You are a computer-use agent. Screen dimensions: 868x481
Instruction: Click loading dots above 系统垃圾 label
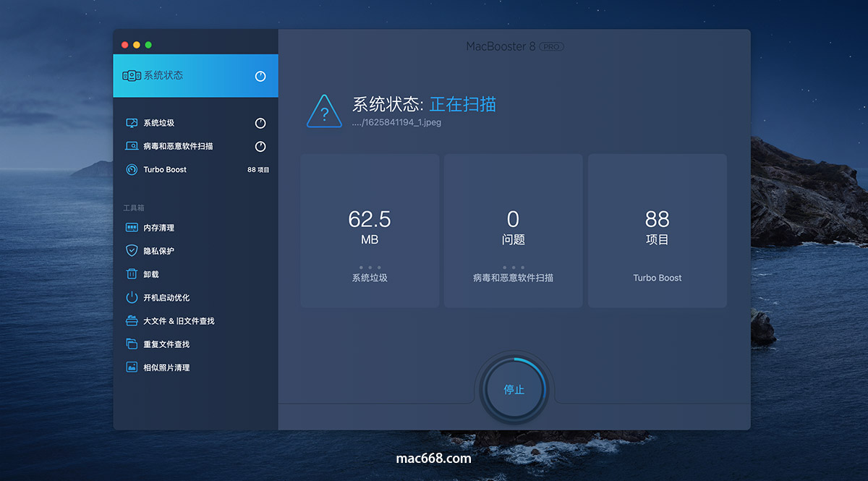coord(370,267)
